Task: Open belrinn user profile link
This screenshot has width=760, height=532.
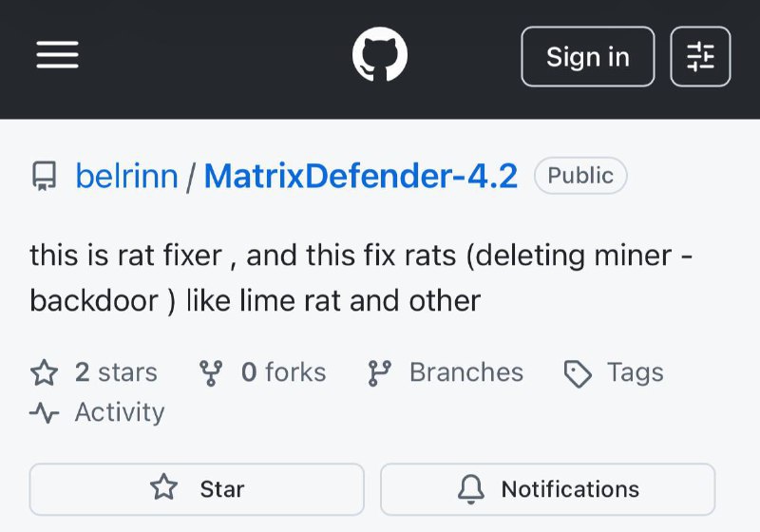Action: (126, 176)
